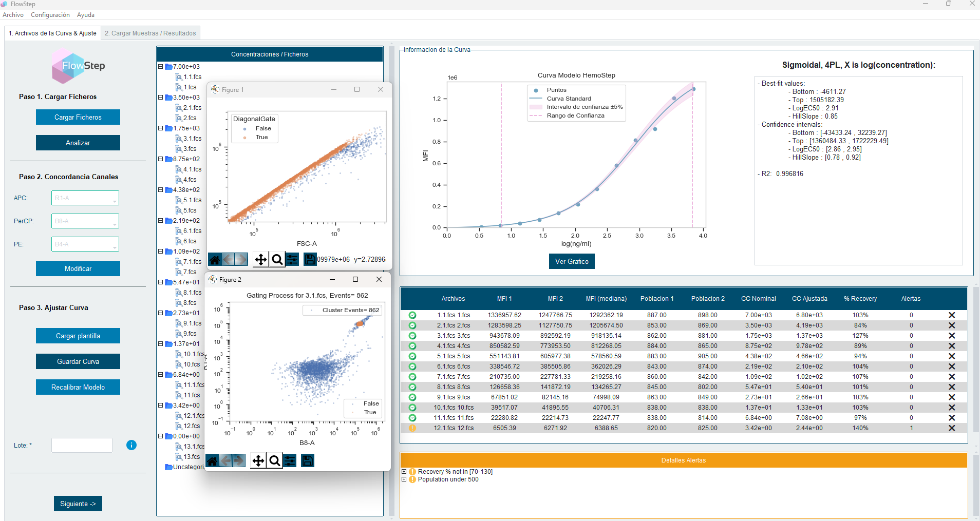
Task: Remove row 1.1.fcs 1.fcs with X icon
Action: [x=951, y=315]
